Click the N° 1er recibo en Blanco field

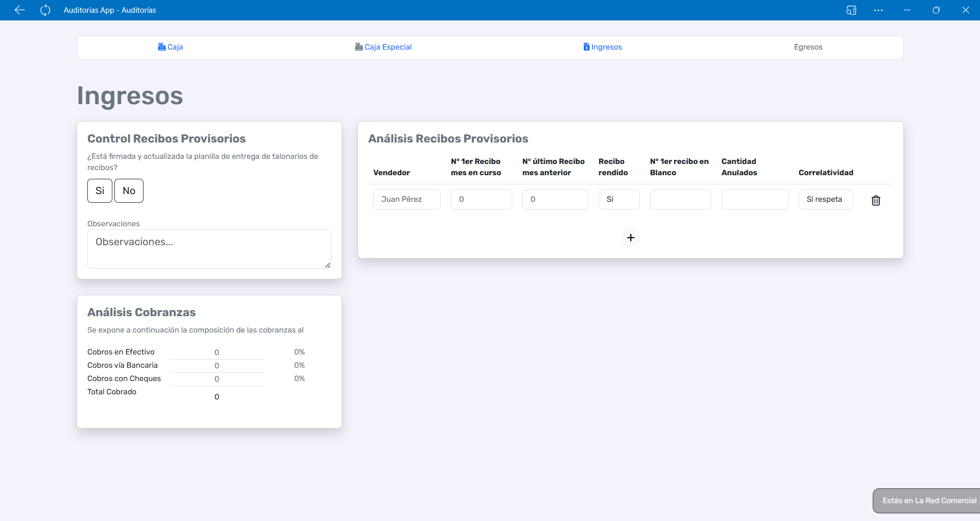(680, 199)
